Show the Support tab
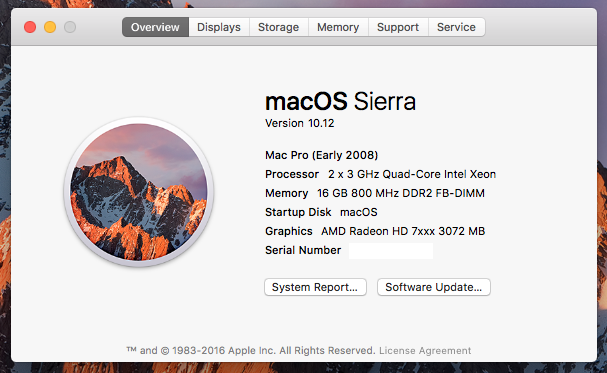 coord(398,27)
